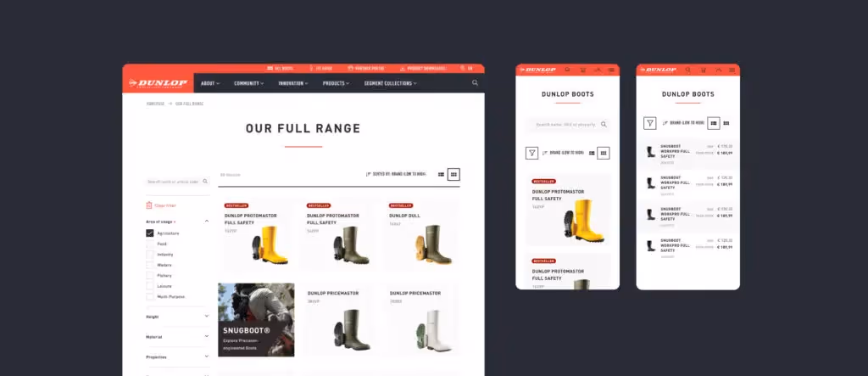Click account icon on middle mobile header
This screenshot has width=868, height=376.
point(598,70)
